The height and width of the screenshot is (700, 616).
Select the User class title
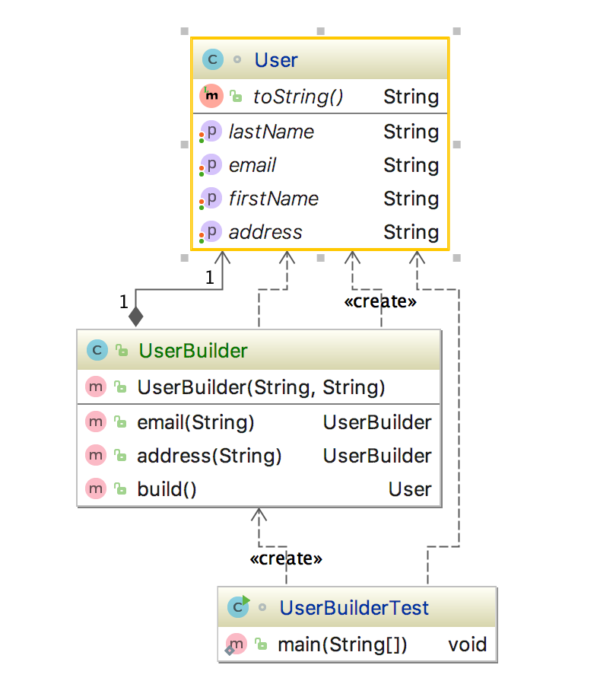275,59
